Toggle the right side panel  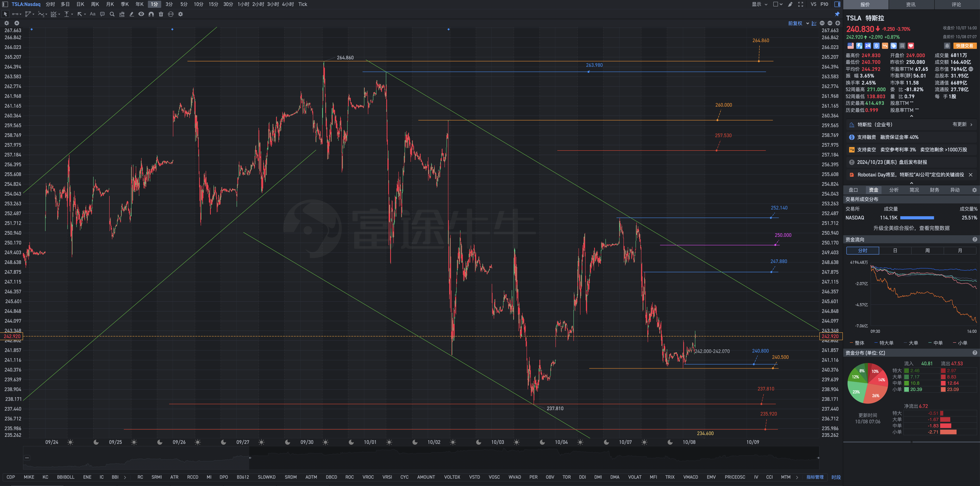coord(837,4)
